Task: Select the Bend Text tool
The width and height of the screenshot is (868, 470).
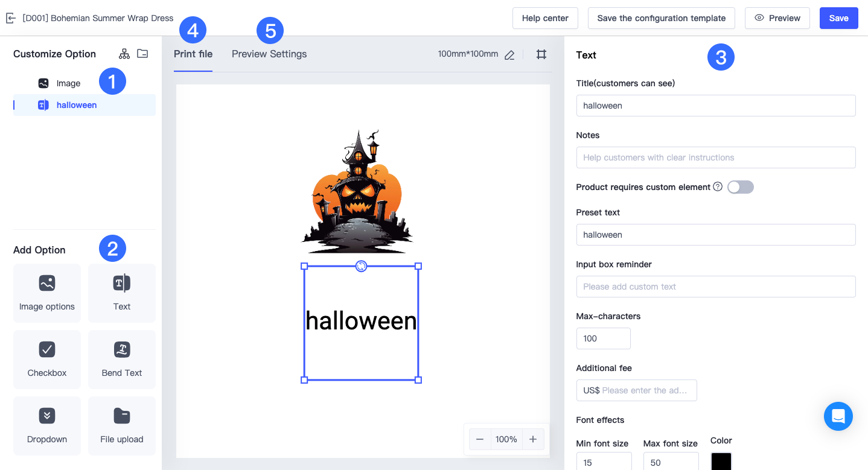Action: (x=121, y=360)
